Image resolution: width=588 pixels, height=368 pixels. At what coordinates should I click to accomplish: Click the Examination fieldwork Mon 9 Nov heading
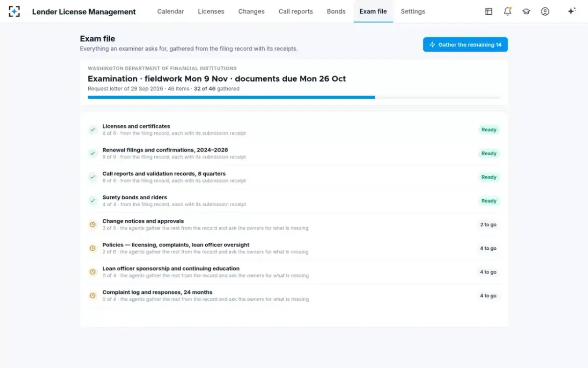217,79
